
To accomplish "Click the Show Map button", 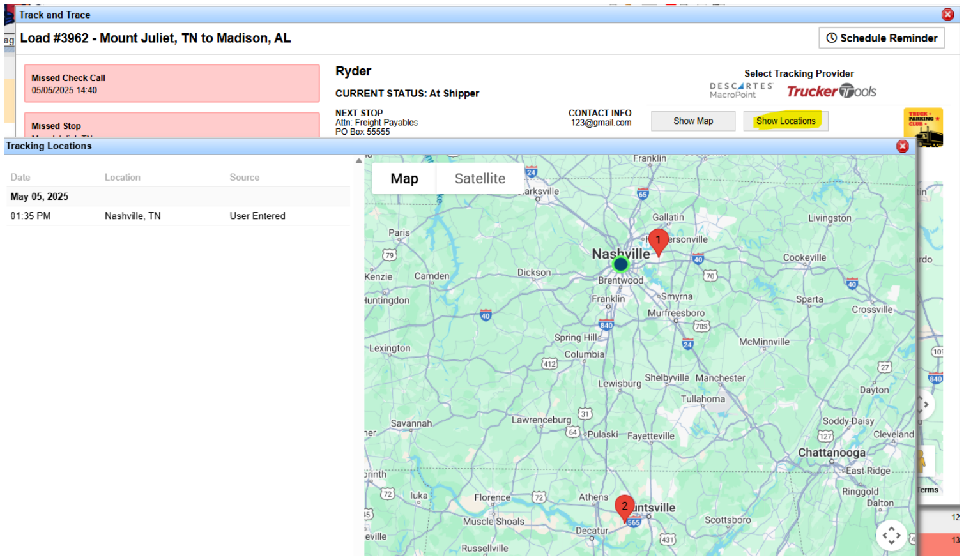I will click(x=693, y=121).
